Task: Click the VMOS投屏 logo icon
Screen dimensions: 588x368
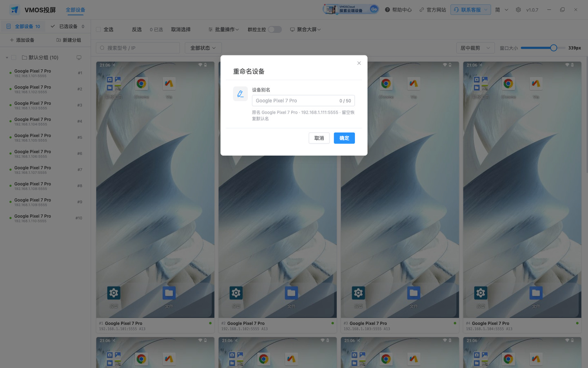Action: coord(15,9)
